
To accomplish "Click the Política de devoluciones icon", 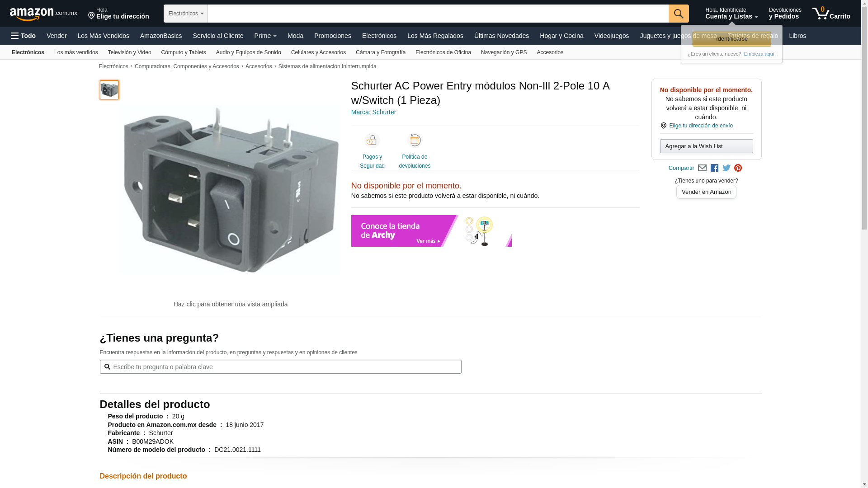I will (x=415, y=141).
